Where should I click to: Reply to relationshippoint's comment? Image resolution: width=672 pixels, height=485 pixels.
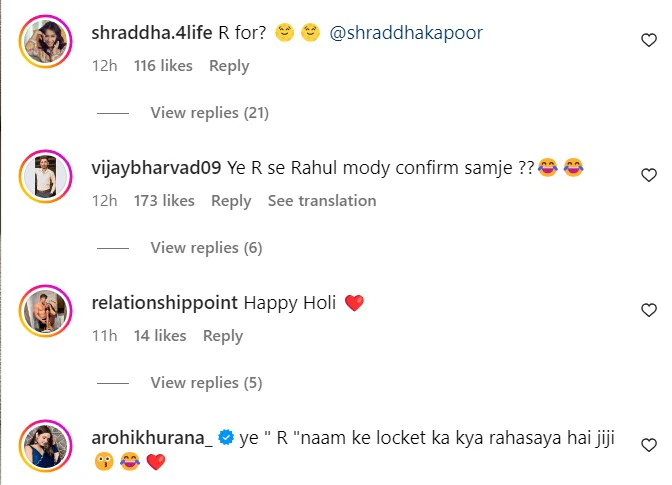click(x=223, y=336)
